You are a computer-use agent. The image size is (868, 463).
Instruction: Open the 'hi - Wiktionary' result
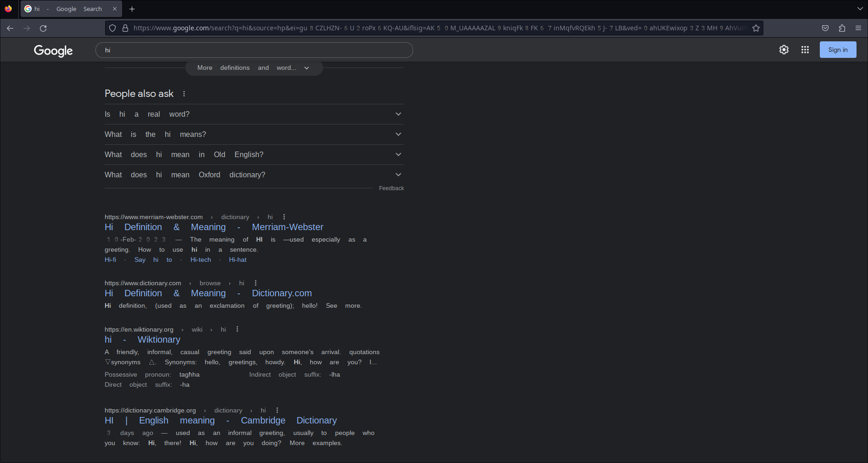[x=142, y=339]
